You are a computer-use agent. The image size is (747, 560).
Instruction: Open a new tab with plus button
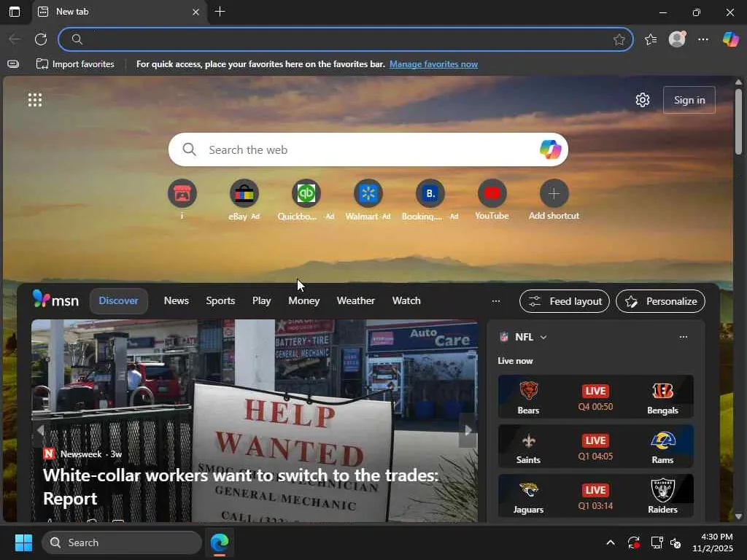tap(220, 12)
